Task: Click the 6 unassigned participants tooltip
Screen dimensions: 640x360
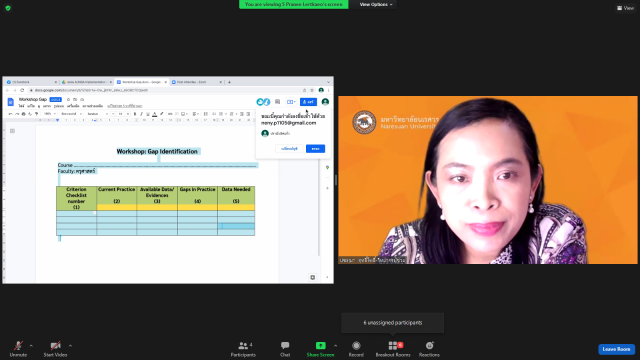Action: click(x=393, y=322)
